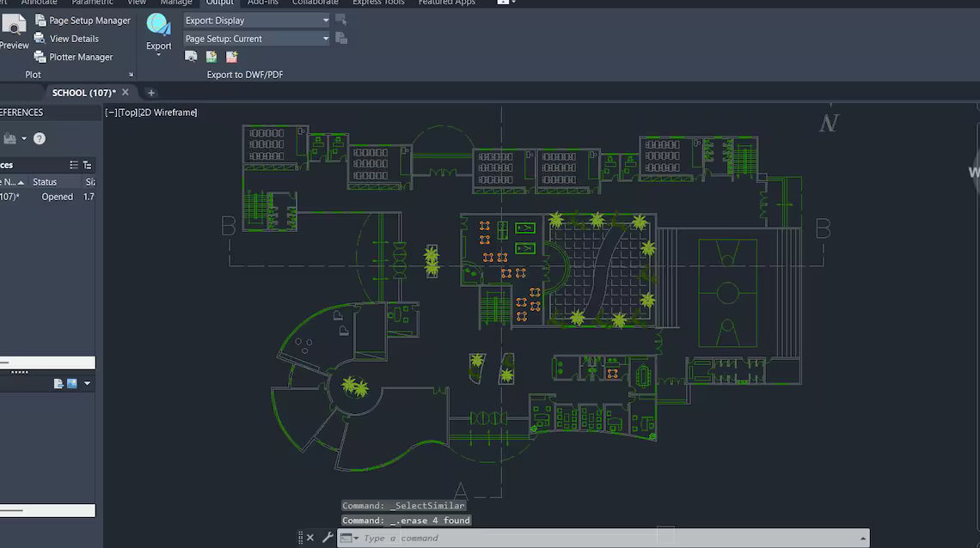The width and height of the screenshot is (980, 548).
Task: Click the _SelectSimilar command history line
Action: click(403, 506)
